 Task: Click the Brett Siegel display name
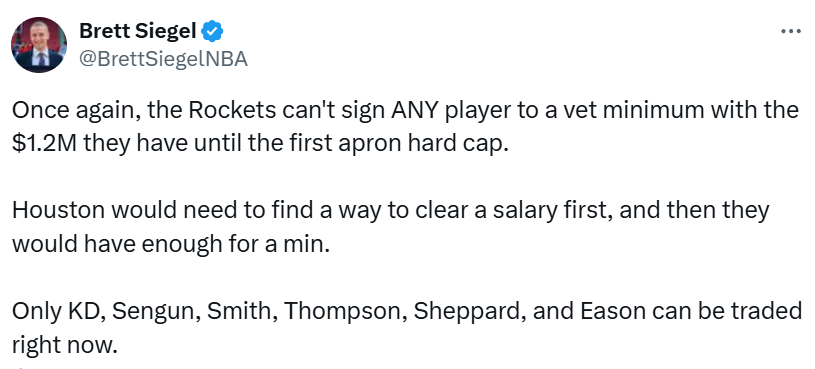[138, 32]
